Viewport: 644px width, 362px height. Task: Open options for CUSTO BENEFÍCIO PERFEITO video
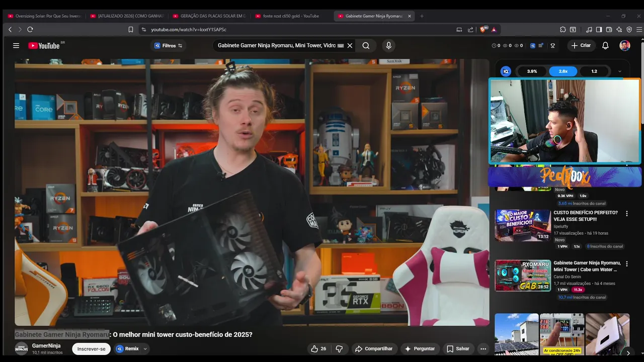[x=626, y=214]
